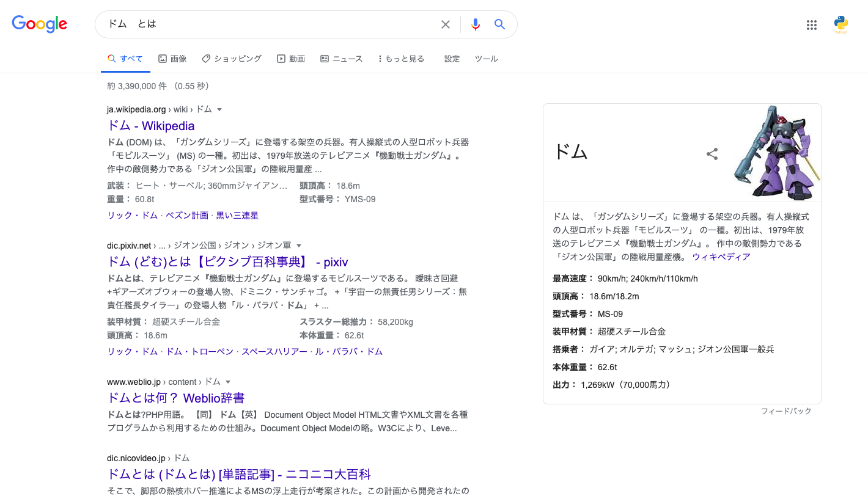Switch to the 動画 tab
868x496 pixels.
291,59
